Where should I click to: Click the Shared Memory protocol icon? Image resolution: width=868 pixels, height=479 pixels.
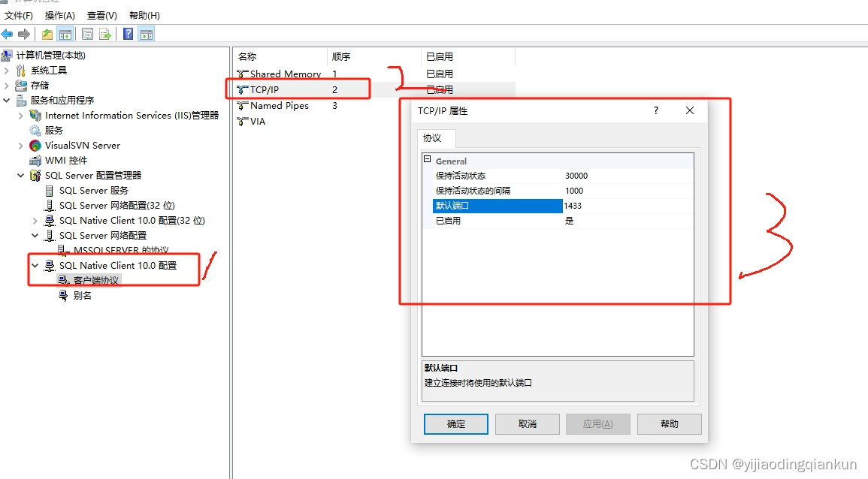point(243,74)
